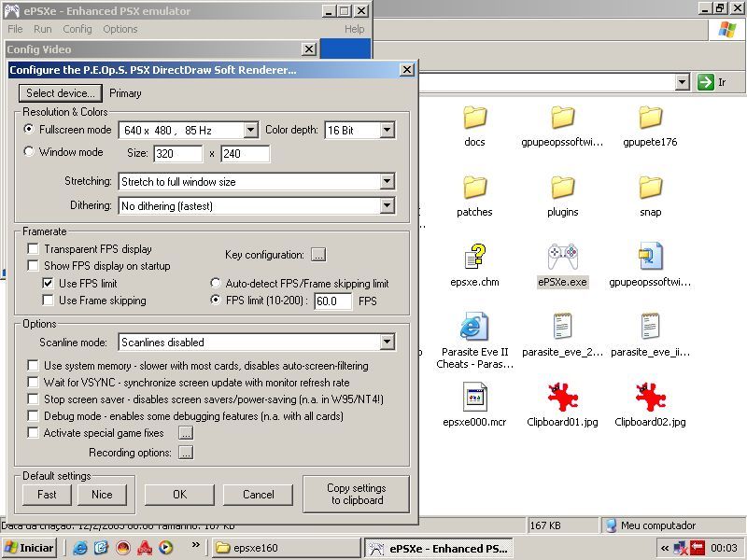Enable Wait for VSYNC checkbox
Image resolution: width=747 pixels, height=560 pixels.
(x=33, y=382)
